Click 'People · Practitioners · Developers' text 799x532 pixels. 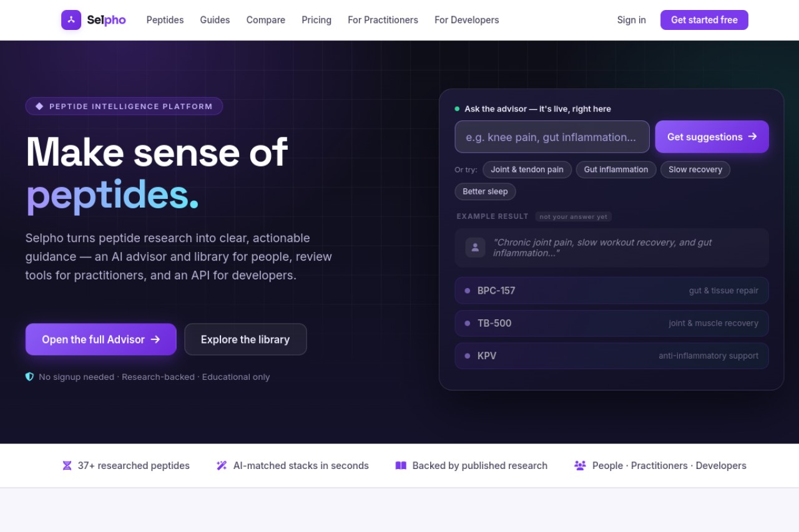(x=669, y=465)
